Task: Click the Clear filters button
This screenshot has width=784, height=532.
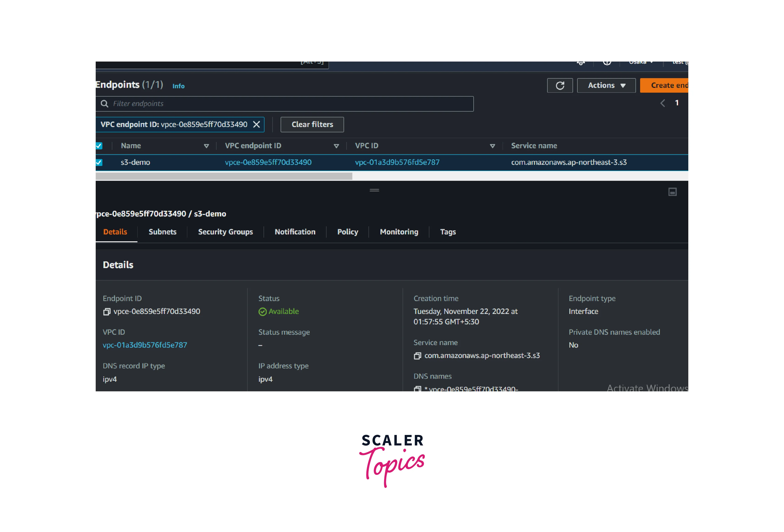Action: pos(312,125)
